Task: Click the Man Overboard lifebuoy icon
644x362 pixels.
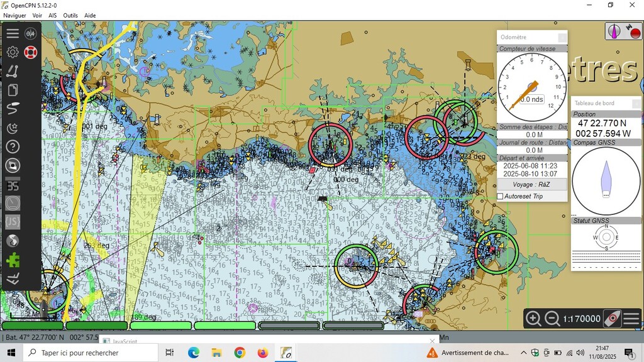Action: point(31,52)
